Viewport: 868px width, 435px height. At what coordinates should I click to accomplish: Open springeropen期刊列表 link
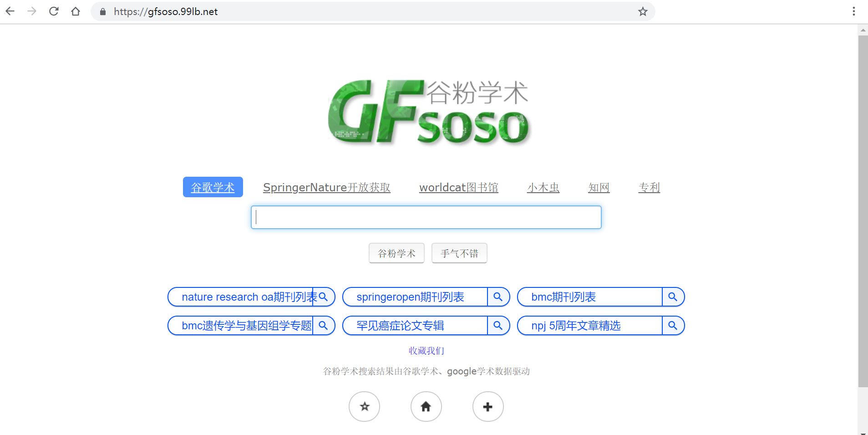pos(410,297)
